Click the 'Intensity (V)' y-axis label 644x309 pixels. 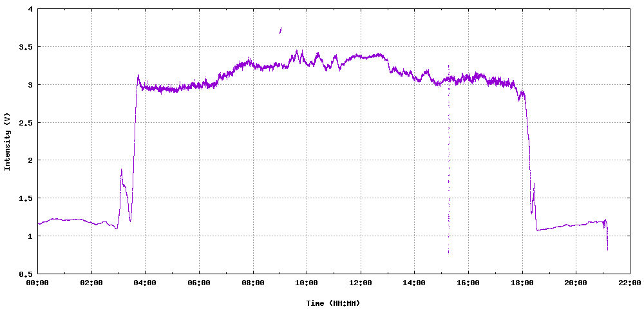pyautogui.click(x=7, y=141)
